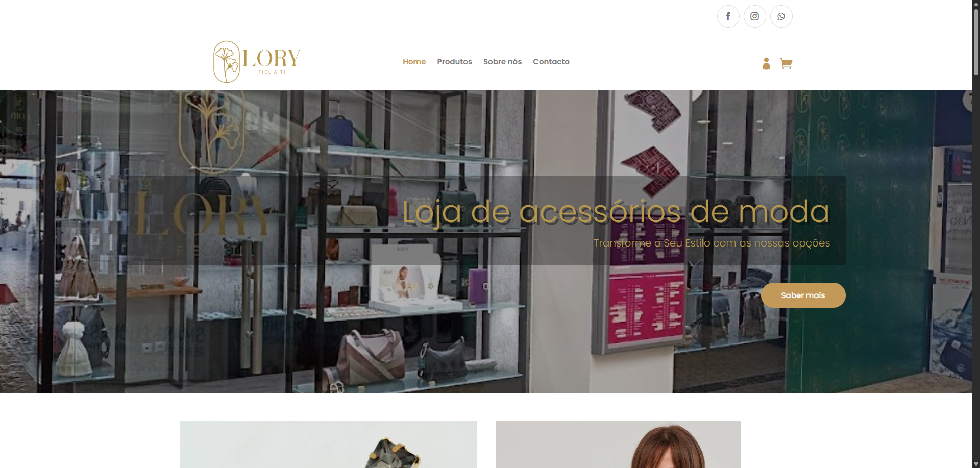
Task: Click the scrollbar down arrow
Action: coord(976,464)
